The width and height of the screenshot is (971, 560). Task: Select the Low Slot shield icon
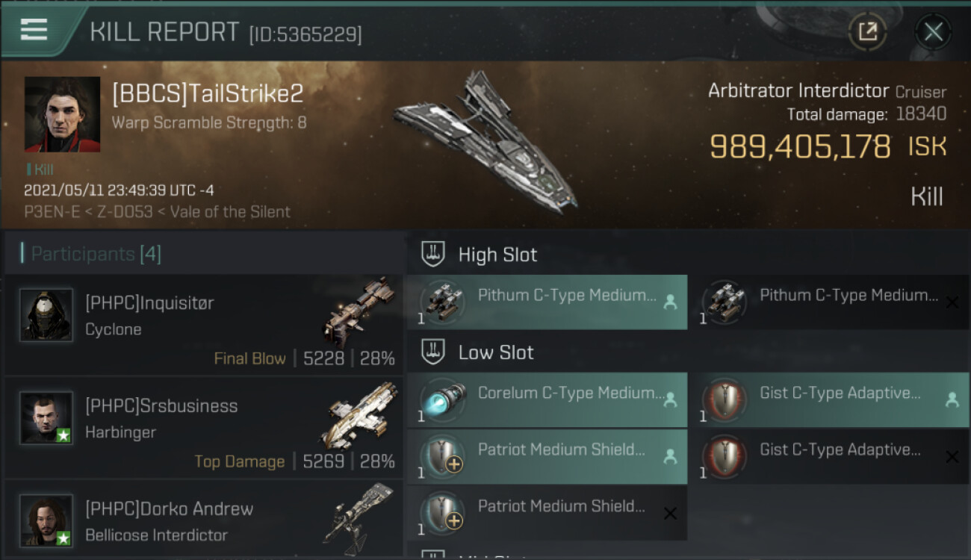click(x=433, y=352)
